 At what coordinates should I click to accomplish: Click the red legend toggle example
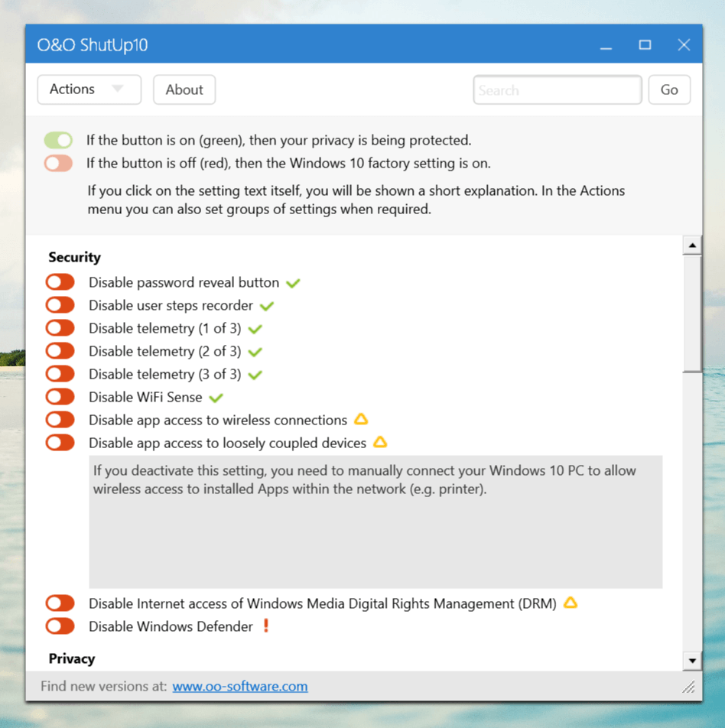tap(59, 164)
